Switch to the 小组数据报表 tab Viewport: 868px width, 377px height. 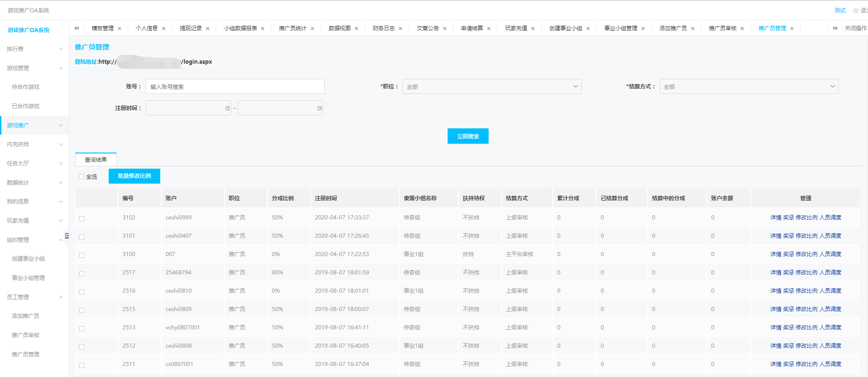coord(240,28)
